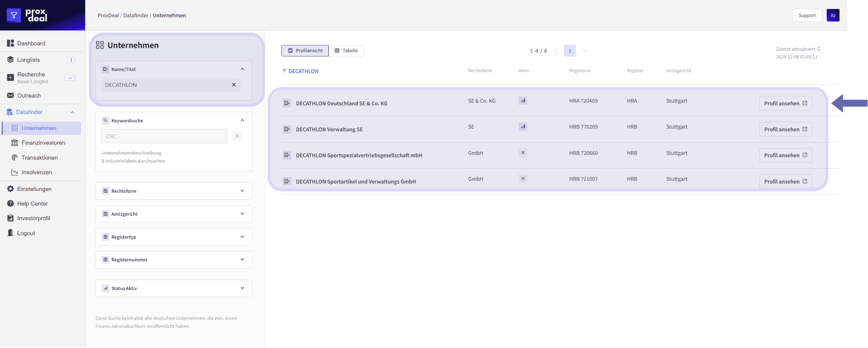868x348 pixels.
Task: Collapse the Datafinder sidebar section
Action: pyautogui.click(x=72, y=112)
